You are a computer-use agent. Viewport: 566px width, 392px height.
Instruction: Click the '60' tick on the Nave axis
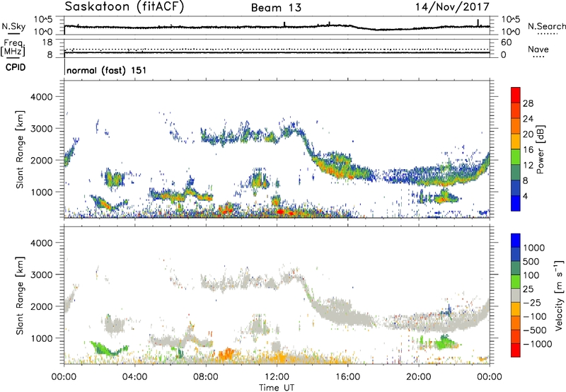tap(506, 42)
